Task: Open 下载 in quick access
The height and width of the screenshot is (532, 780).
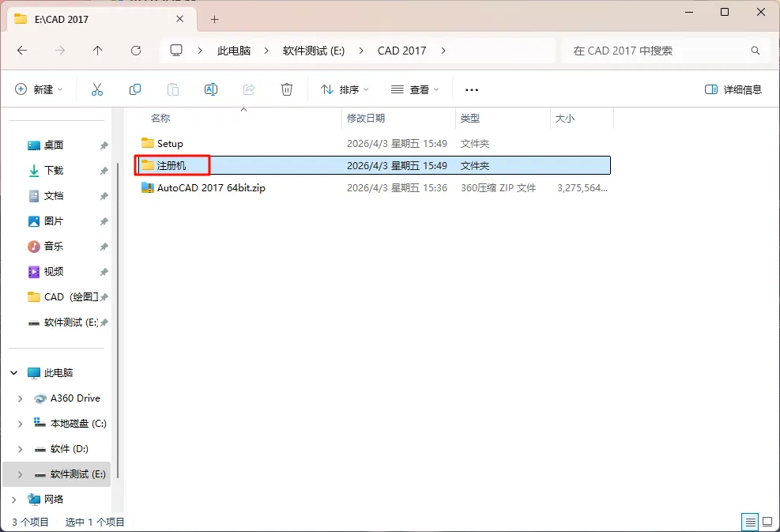Action: 53,170
